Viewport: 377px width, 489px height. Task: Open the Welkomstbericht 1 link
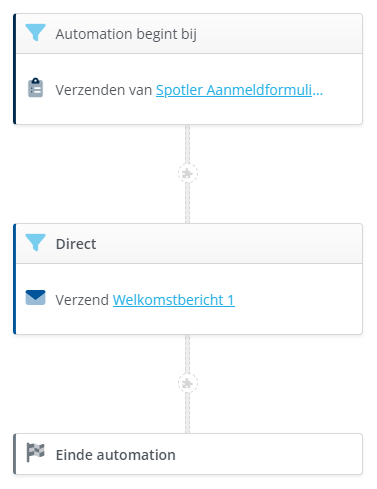click(x=174, y=300)
